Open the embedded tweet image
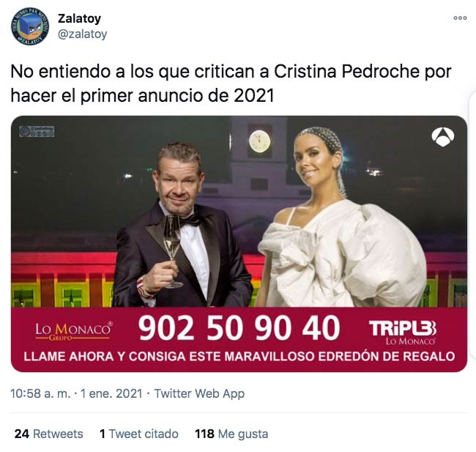This screenshot has height=452, width=476. pos(239,244)
